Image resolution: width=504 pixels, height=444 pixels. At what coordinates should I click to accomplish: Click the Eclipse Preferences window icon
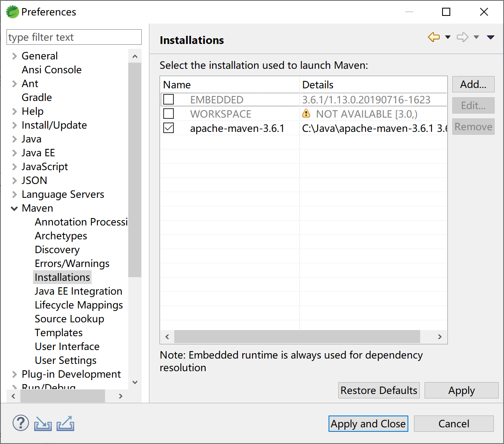(x=13, y=12)
